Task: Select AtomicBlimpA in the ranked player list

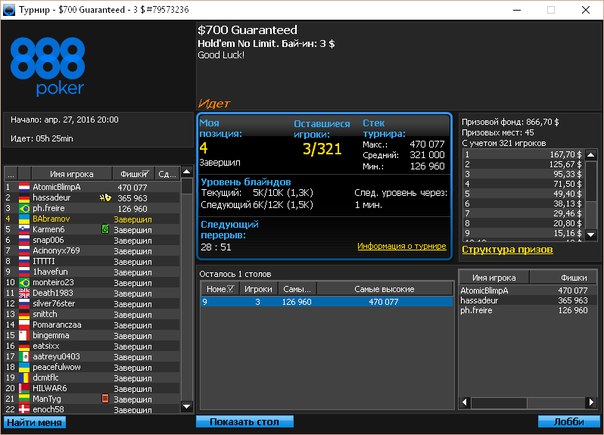Action: tap(92, 187)
